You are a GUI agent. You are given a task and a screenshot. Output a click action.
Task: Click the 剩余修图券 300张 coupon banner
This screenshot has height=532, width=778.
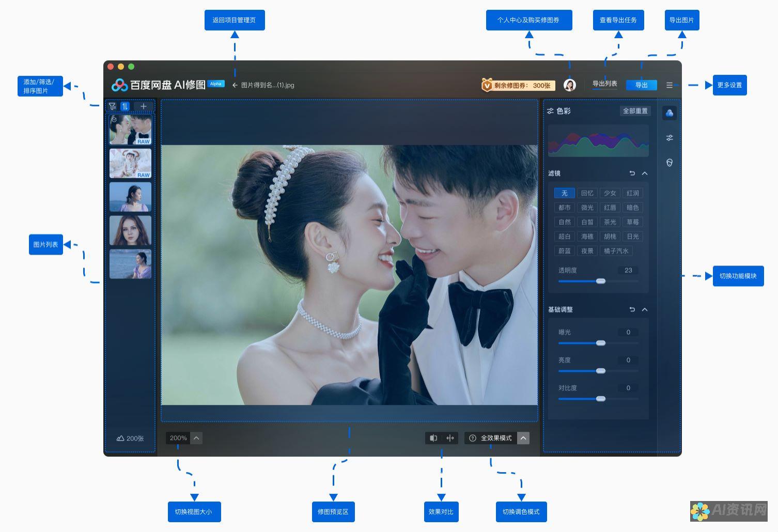pyautogui.click(x=518, y=85)
